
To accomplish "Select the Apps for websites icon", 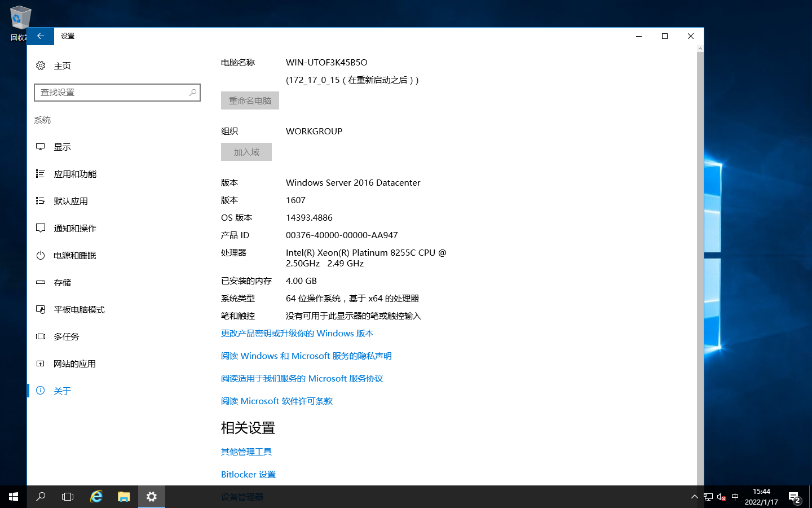I will pyautogui.click(x=41, y=364).
